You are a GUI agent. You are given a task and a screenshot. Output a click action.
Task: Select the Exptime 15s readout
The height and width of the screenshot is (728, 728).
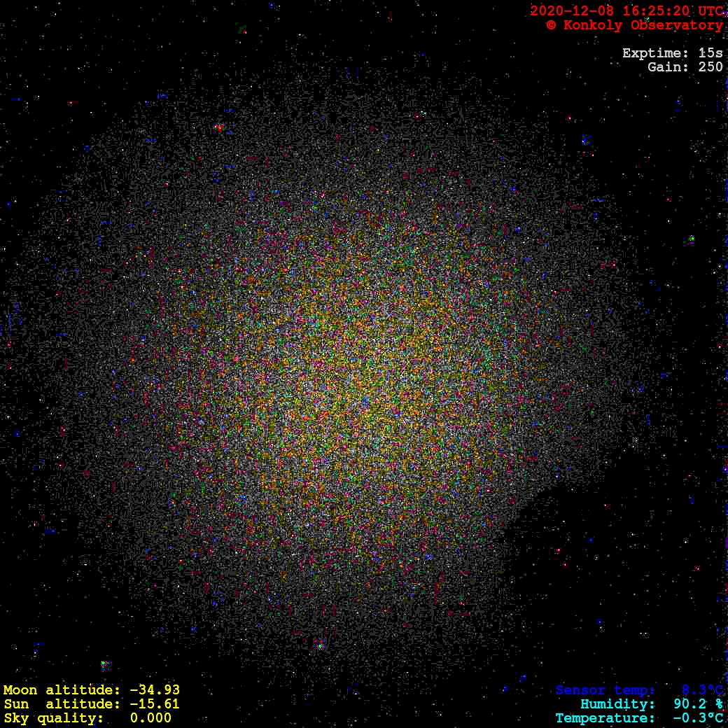[672, 53]
